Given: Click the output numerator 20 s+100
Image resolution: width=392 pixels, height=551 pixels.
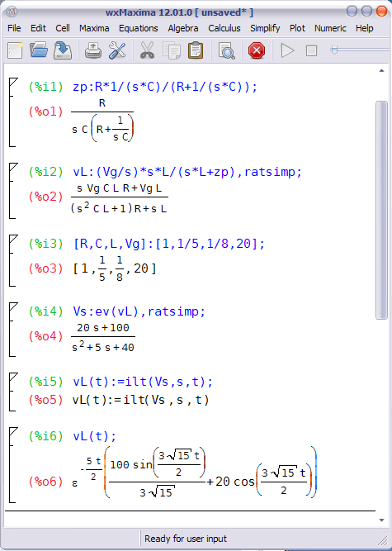Looking at the screenshot, I should 103,328.
